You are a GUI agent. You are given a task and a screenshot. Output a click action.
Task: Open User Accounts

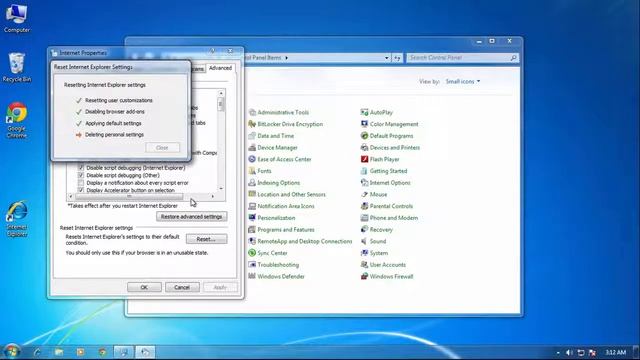[x=383, y=265]
